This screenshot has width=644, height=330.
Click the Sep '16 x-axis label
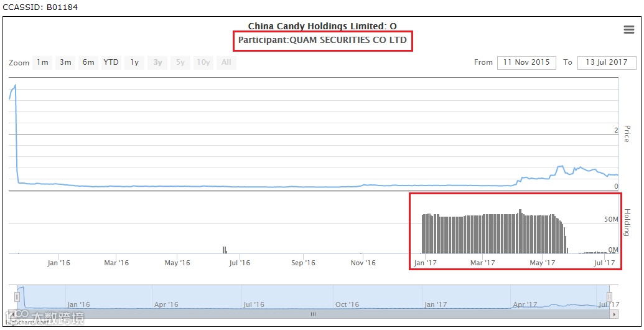coord(303,263)
